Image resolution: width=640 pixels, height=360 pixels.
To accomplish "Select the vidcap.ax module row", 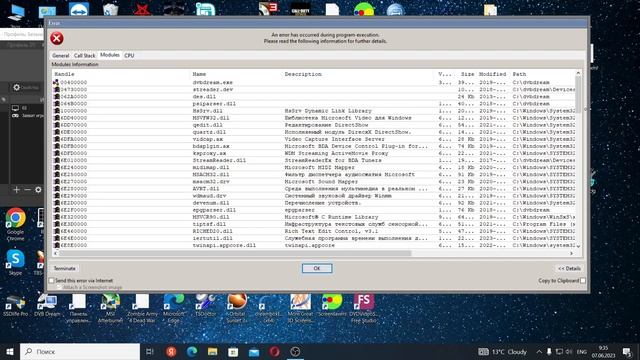I will (314, 139).
